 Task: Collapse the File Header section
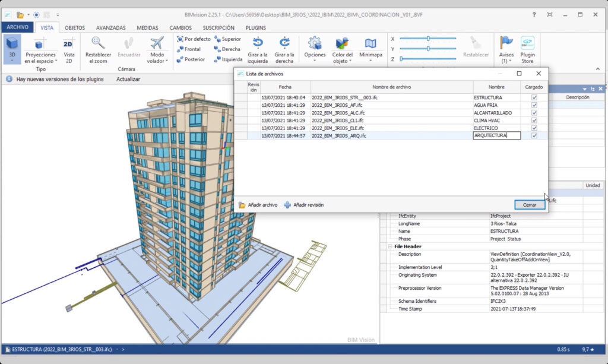[390, 246]
